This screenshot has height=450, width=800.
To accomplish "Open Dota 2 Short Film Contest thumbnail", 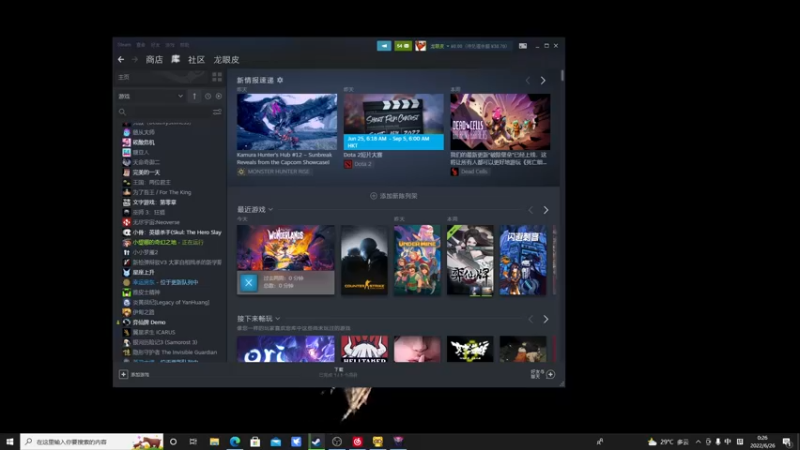I will tap(393, 121).
